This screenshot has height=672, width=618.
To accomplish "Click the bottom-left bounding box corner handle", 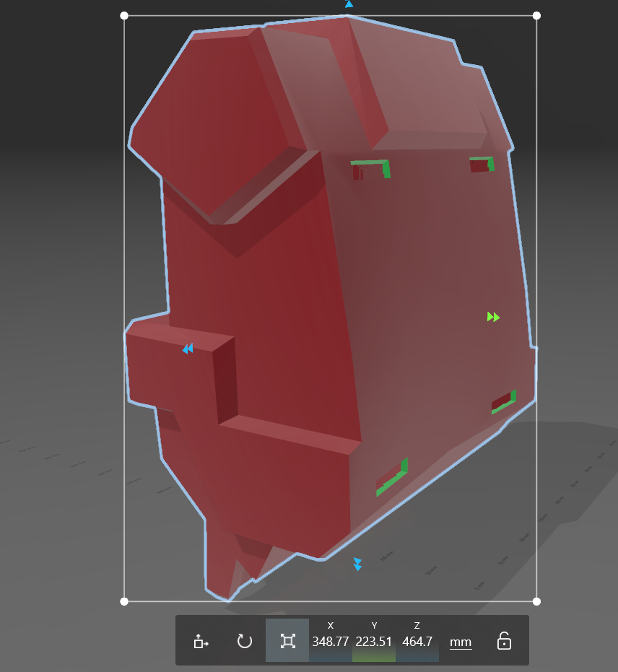I will pyautogui.click(x=124, y=602).
